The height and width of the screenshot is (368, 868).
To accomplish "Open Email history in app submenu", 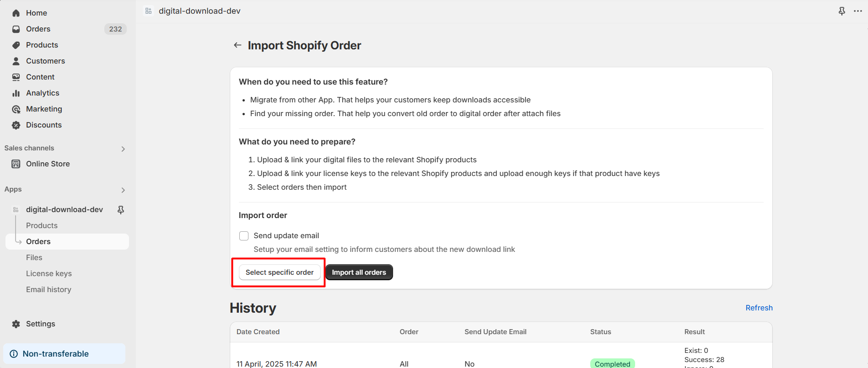I will [49, 289].
